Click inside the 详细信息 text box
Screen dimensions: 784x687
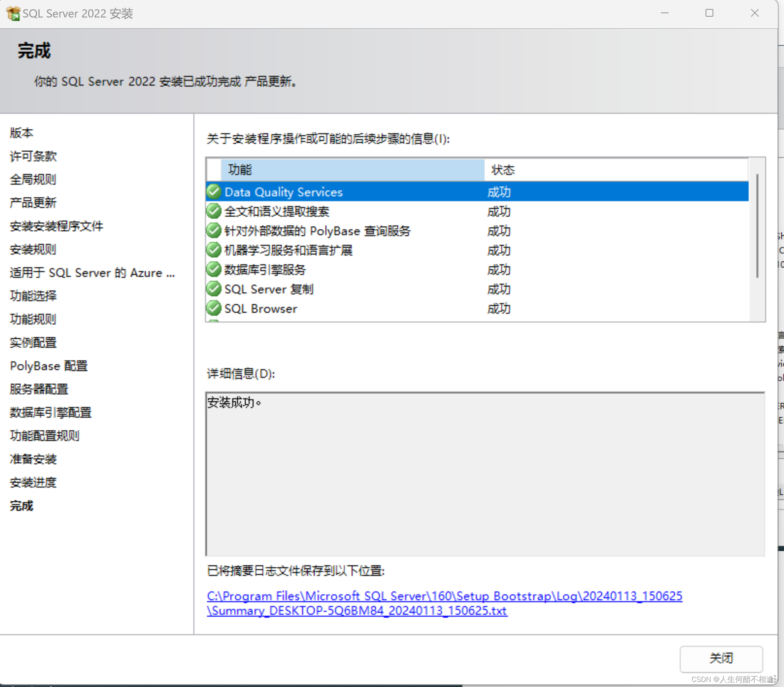coord(485,474)
